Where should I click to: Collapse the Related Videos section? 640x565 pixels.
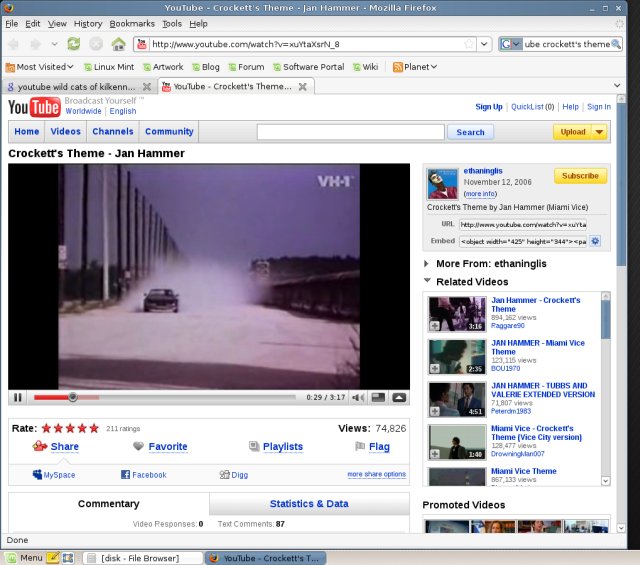pos(428,282)
